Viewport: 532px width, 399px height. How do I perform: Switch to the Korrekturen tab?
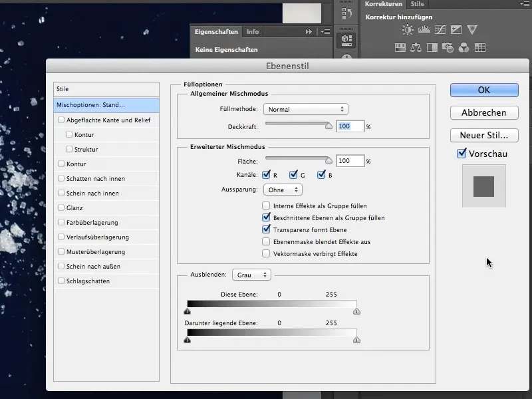tap(384, 4)
